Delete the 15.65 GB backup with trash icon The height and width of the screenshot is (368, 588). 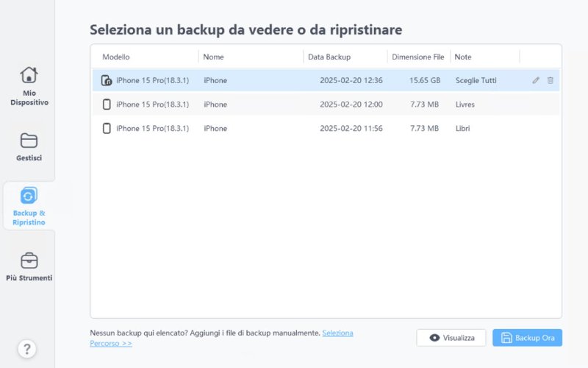[x=550, y=80]
